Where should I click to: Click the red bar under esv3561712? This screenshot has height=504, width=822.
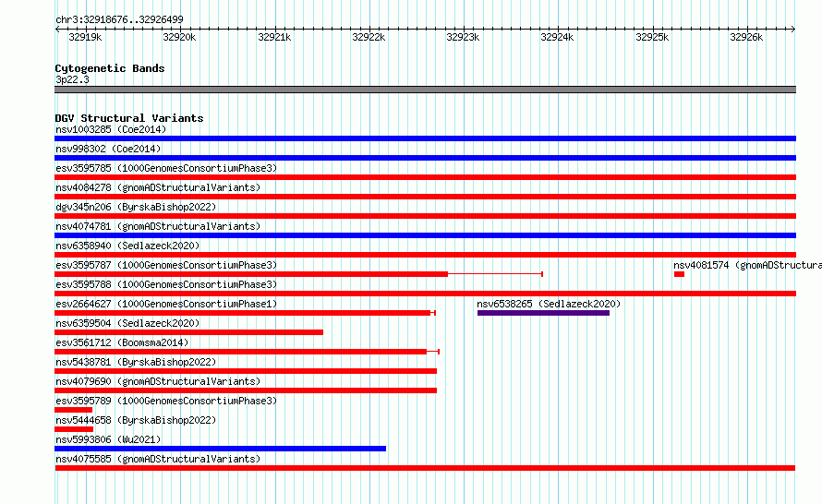241,352
